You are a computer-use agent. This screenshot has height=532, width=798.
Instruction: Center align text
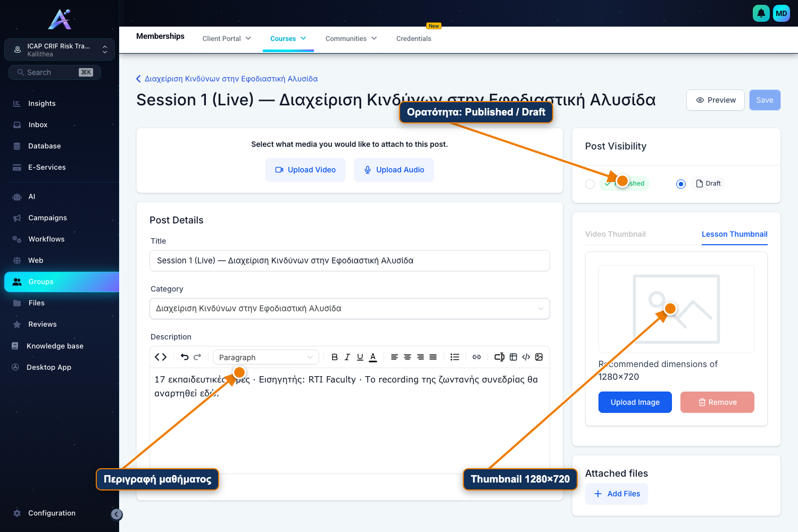(x=408, y=357)
